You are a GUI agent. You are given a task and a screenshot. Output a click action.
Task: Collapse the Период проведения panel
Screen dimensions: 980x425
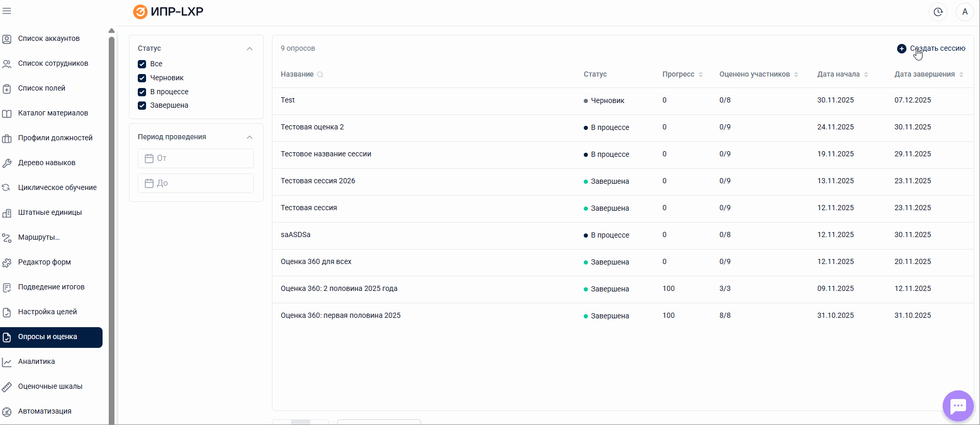coord(250,137)
